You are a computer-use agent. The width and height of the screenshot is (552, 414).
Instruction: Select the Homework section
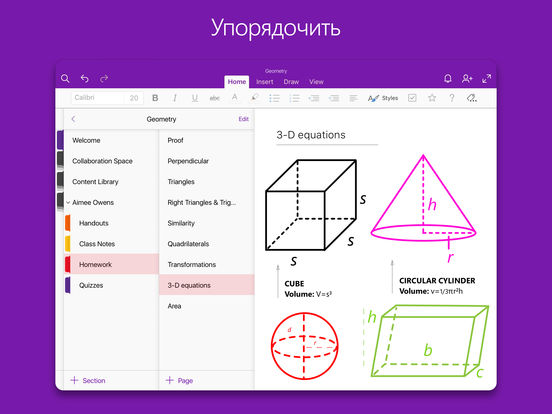(111, 264)
